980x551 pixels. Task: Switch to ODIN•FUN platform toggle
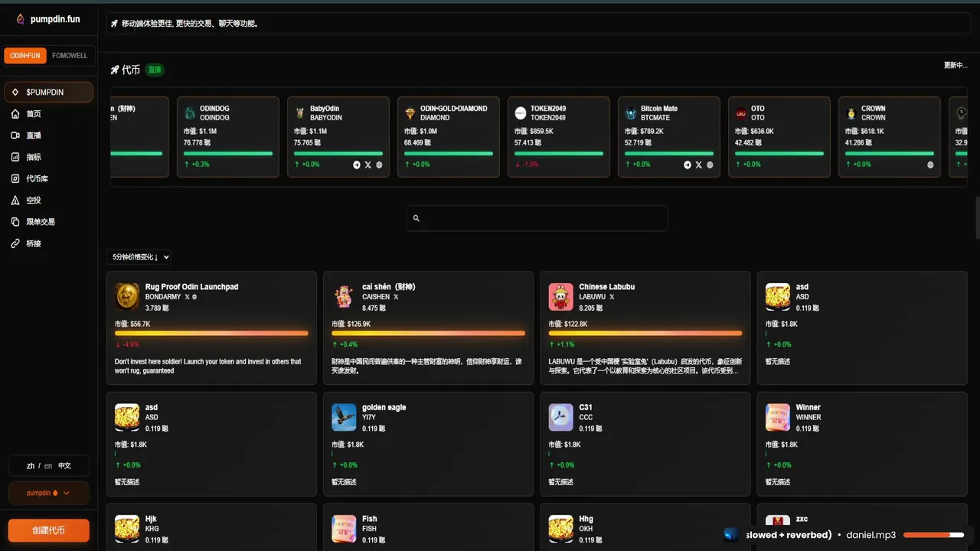click(25, 56)
